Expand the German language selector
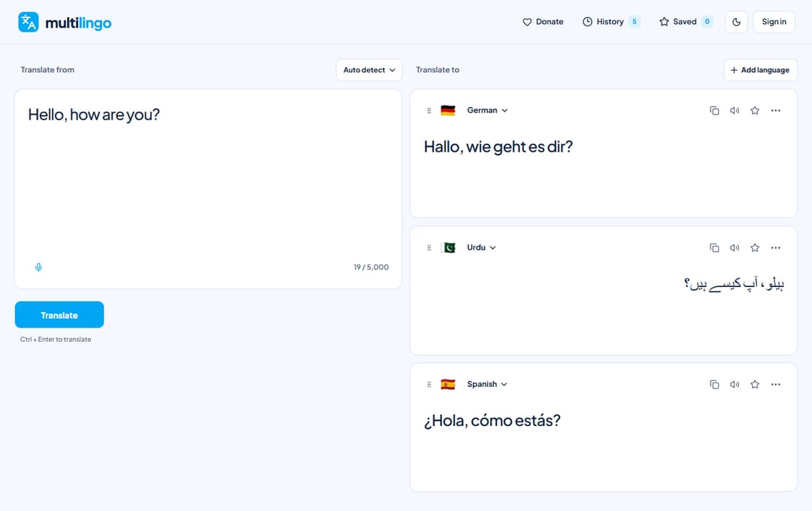 [487, 110]
